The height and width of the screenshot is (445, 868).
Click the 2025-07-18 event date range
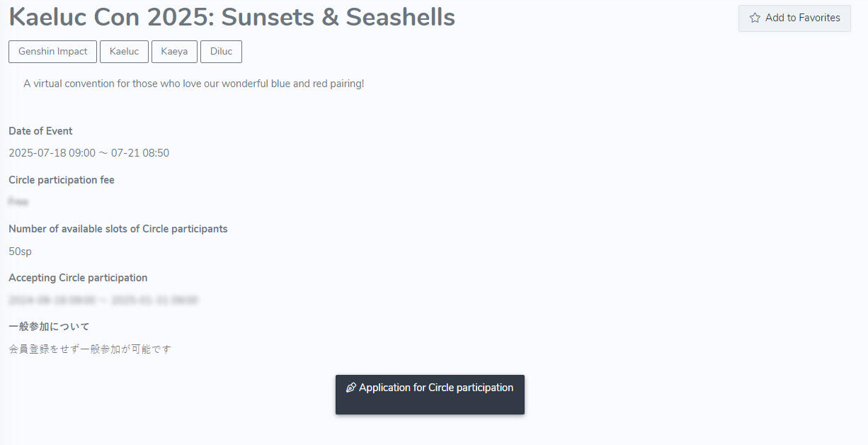(x=88, y=153)
